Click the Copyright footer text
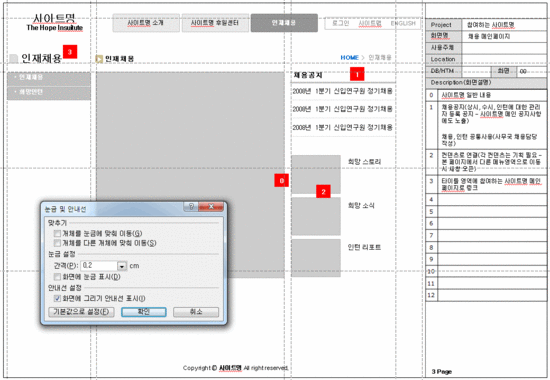Screen dimensions: 550x380 coord(235,368)
